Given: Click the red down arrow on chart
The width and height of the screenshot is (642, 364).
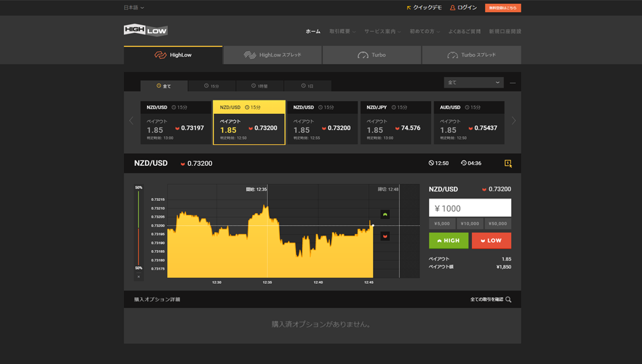Looking at the screenshot, I should [x=385, y=236].
